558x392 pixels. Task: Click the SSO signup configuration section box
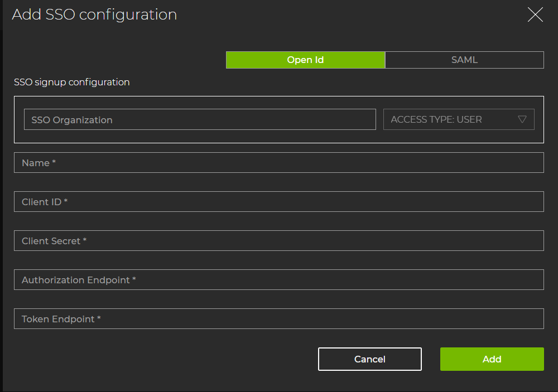click(279, 120)
